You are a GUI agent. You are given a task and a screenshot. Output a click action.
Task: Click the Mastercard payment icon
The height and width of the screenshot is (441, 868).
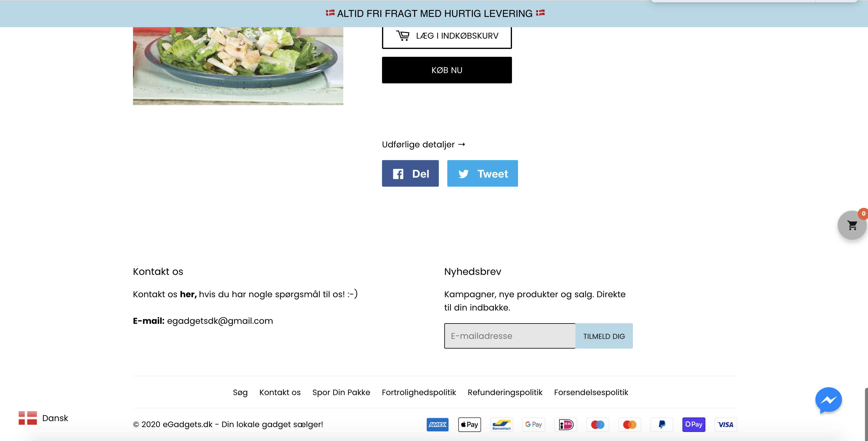[630, 424]
